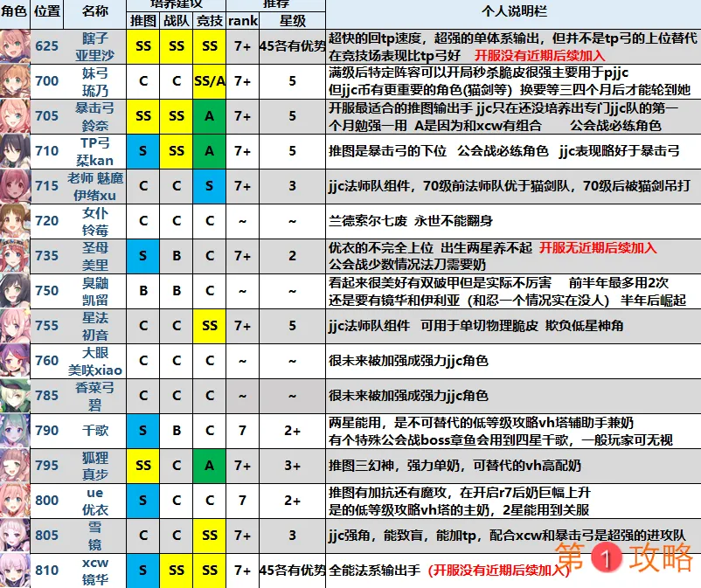This screenshot has height=588, width=701.
Task: Select the B 战队 cell in row 735
Action: point(177,256)
